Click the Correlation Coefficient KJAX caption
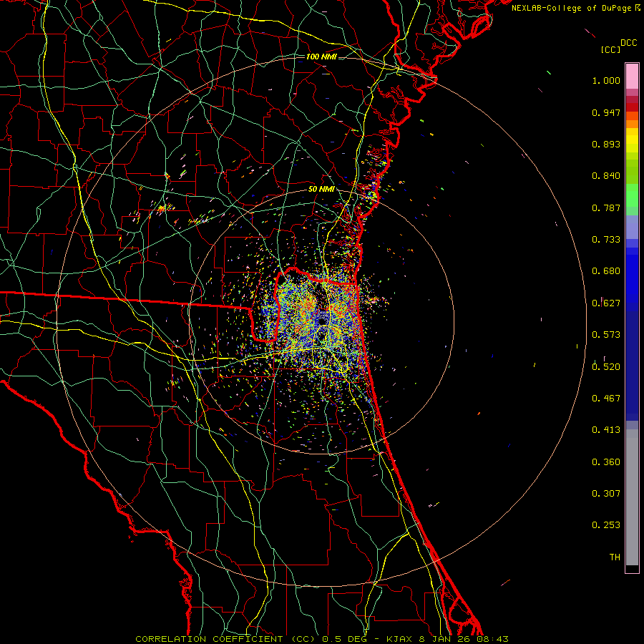Image resolution: width=644 pixels, height=644 pixels. tap(322, 639)
